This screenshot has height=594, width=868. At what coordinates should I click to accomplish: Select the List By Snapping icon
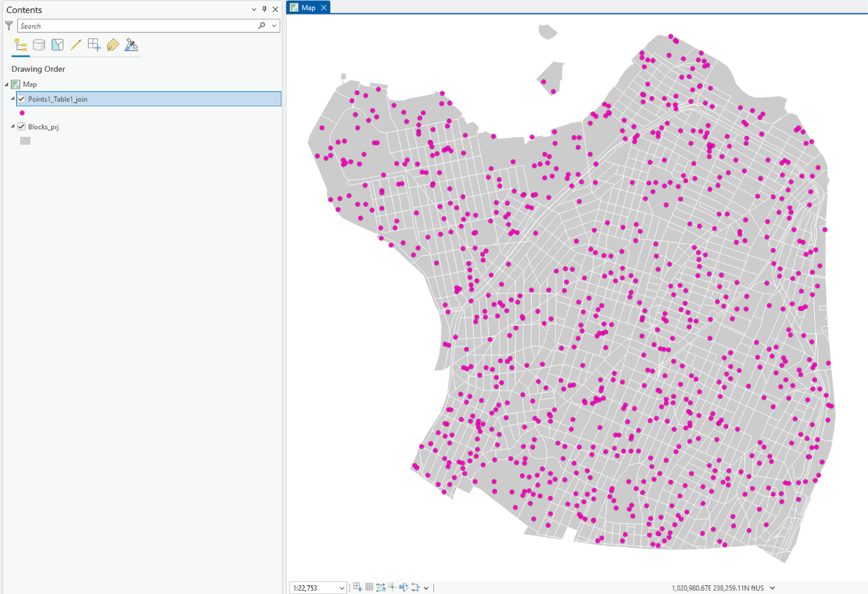point(94,45)
